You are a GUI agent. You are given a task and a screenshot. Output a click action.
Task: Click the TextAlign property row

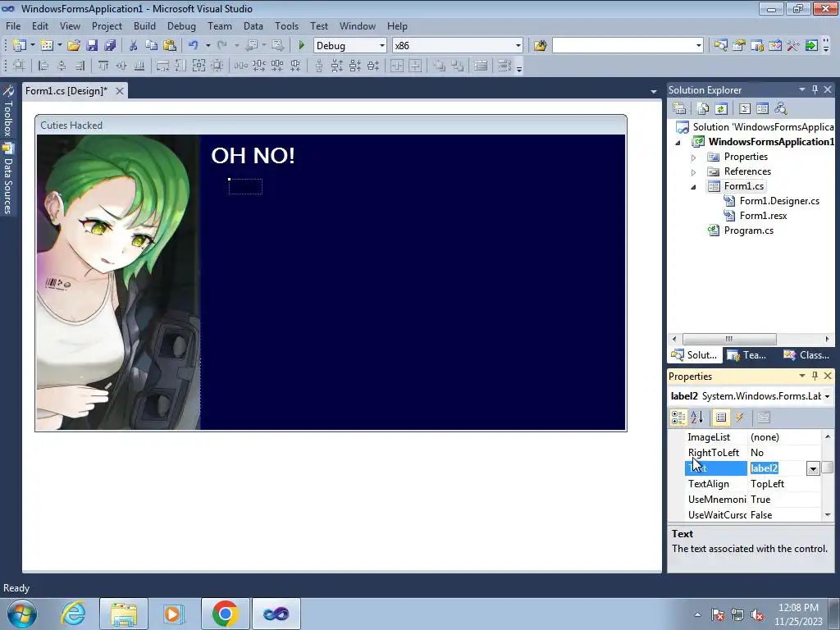pos(753,484)
